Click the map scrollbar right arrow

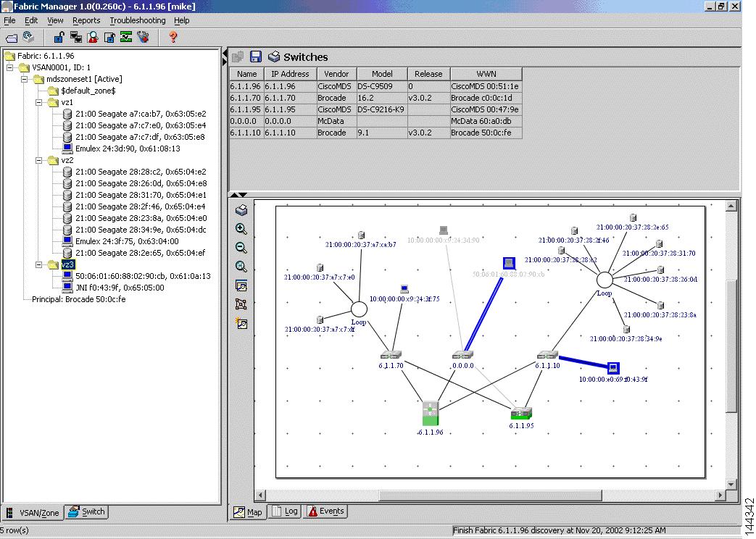[x=720, y=495]
